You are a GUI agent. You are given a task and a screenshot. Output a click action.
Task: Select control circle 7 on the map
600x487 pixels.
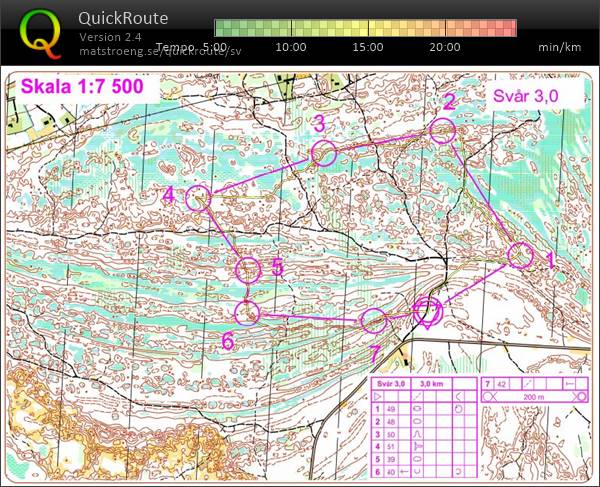(x=374, y=321)
